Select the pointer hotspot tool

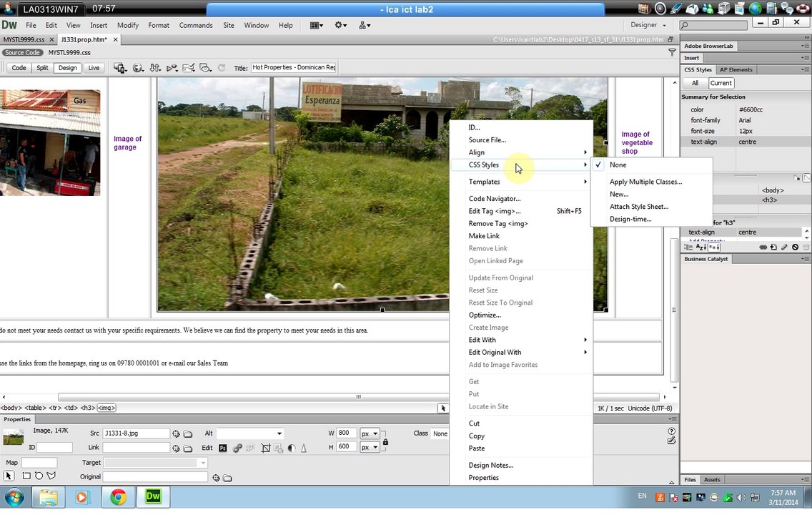coord(9,476)
